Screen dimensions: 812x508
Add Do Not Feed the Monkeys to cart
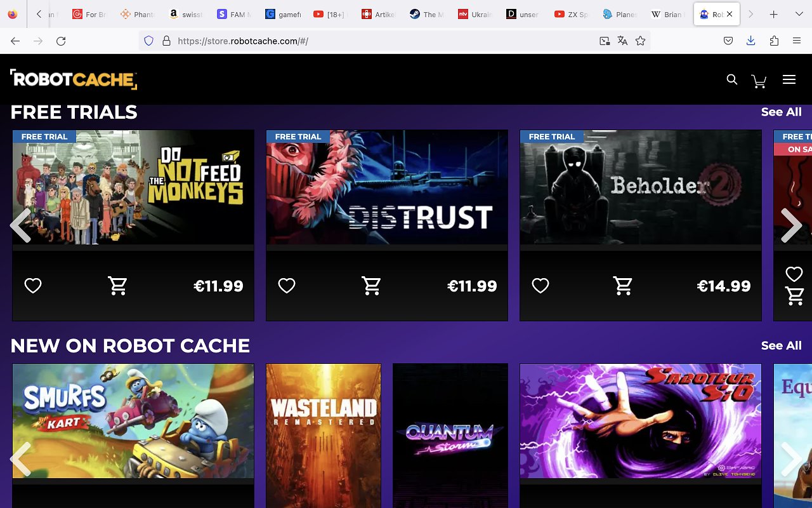(x=117, y=286)
